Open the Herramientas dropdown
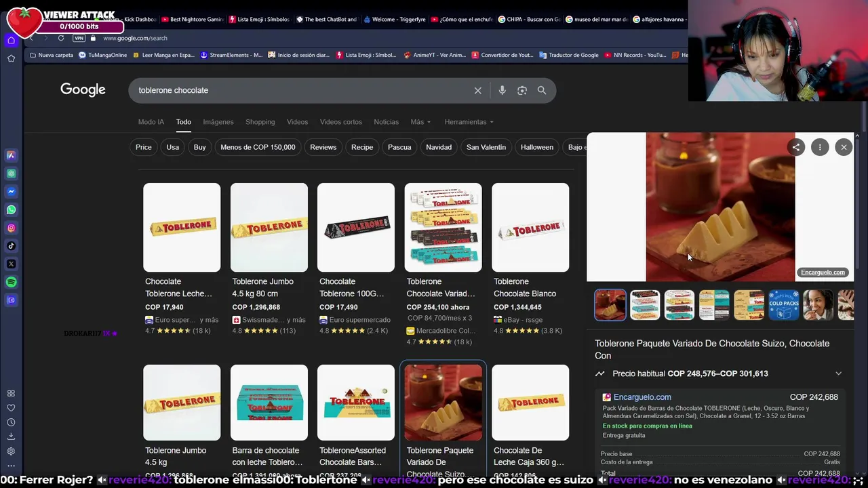868x488 pixels. point(469,122)
